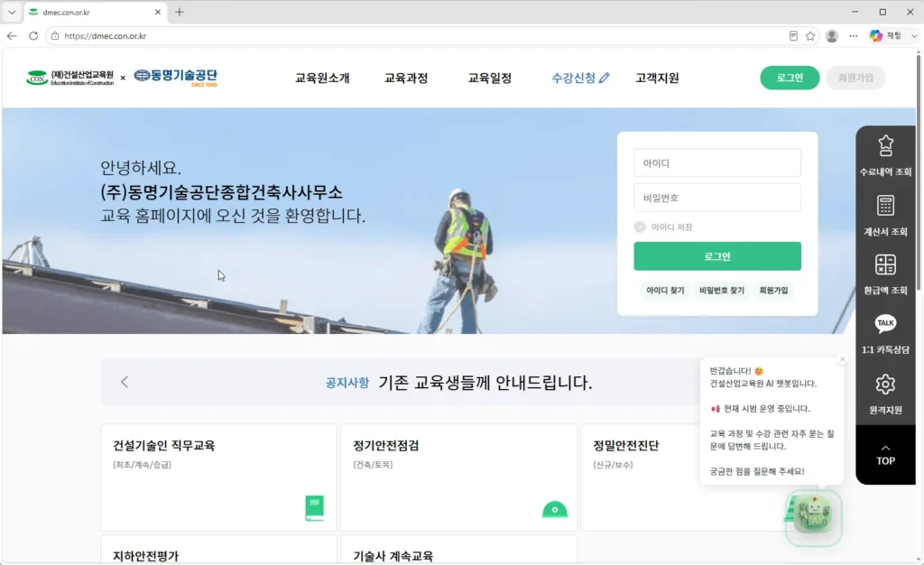Click the header 로그인 button

790,78
